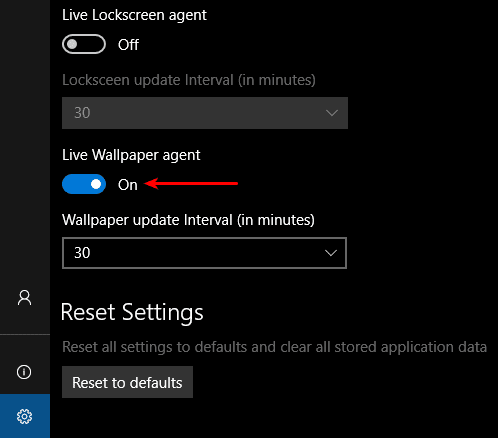Click the reset all settings description text

[x=274, y=347]
